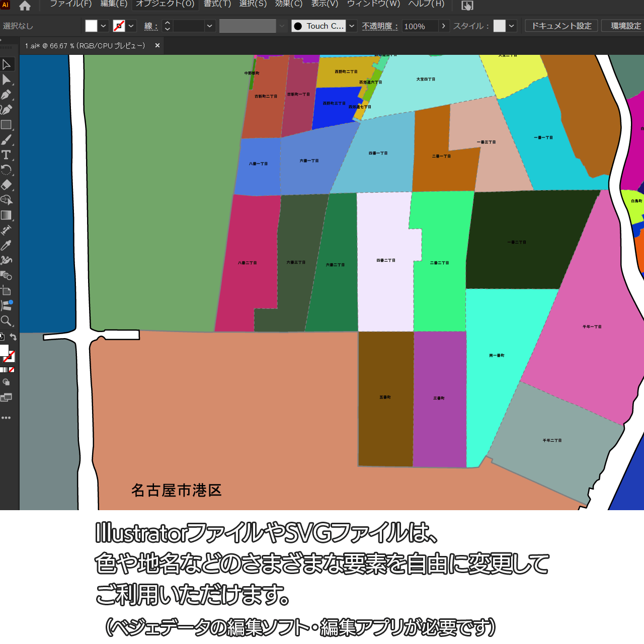Open the オブジェクト(O) menu
Viewport: 644px width, 644px height.
pos(165,4)
